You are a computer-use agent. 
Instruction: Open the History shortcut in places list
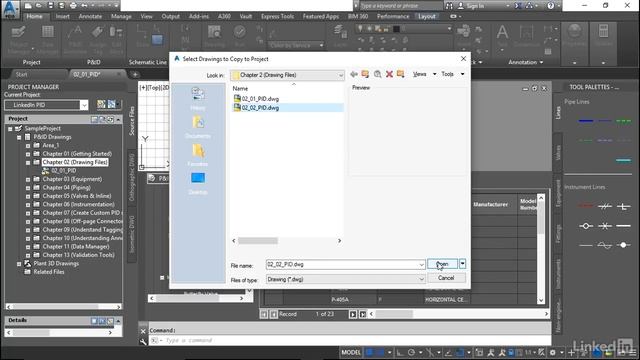(x=198, y=98)
